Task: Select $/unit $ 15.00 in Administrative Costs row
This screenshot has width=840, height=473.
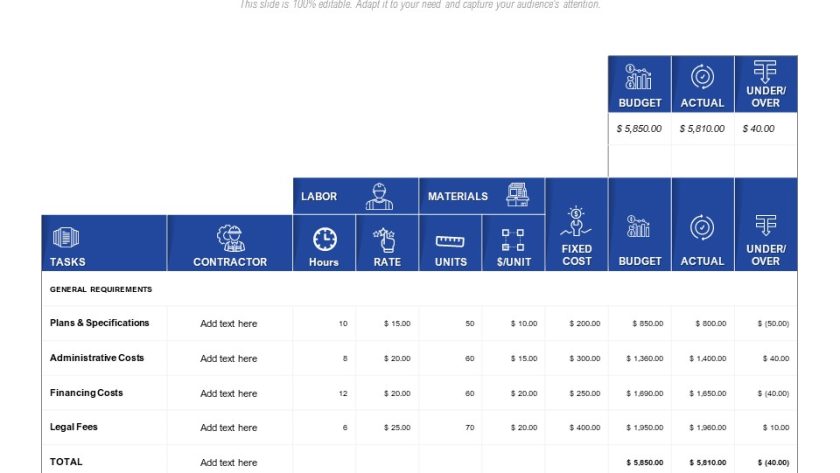Action: coord(524,358)
